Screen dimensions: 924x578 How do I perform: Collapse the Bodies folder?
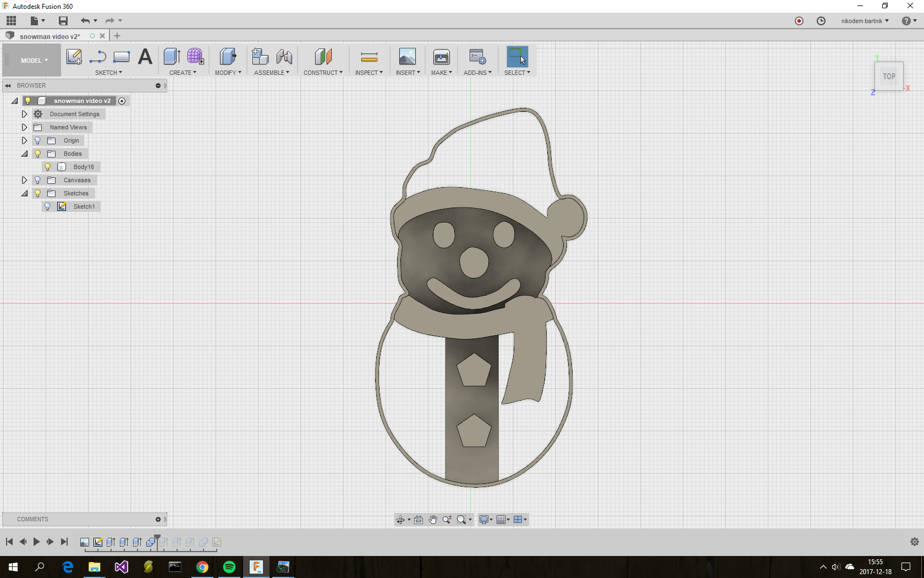(x=24, y=154)
